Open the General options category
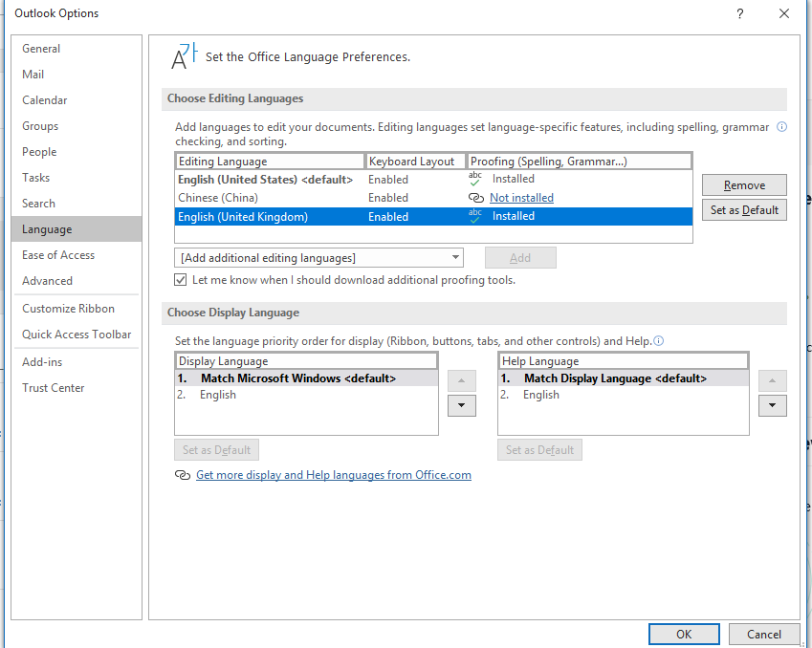The image size is (812, 648). point(77,49)
